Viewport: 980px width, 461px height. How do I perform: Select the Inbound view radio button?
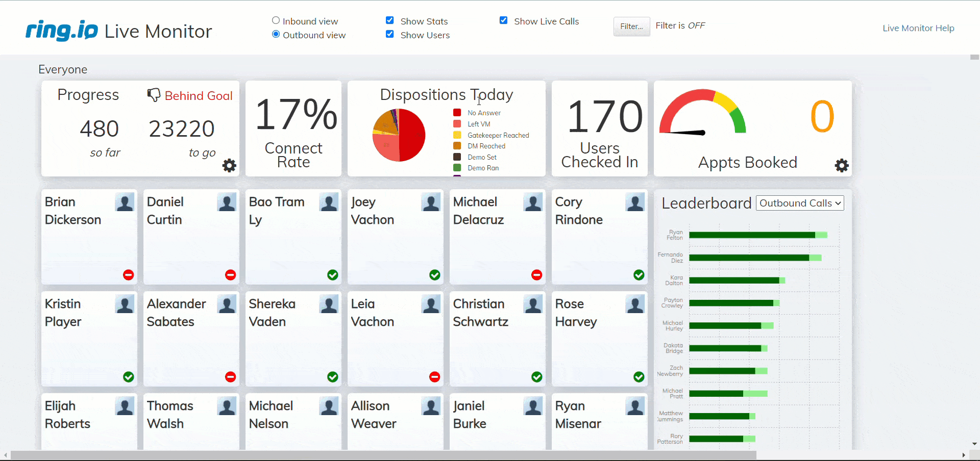[x=276, y=20]
